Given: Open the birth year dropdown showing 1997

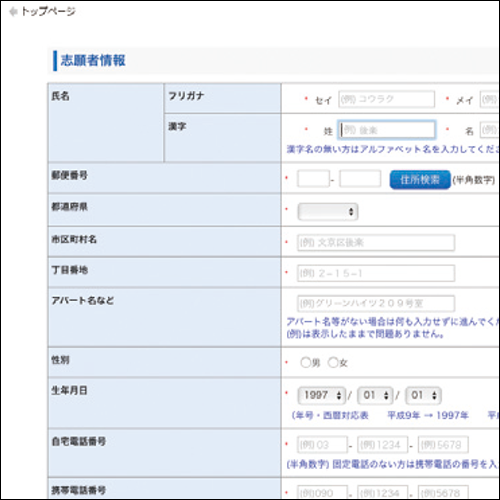Looking at the screenshot, I should click(321, 395).
